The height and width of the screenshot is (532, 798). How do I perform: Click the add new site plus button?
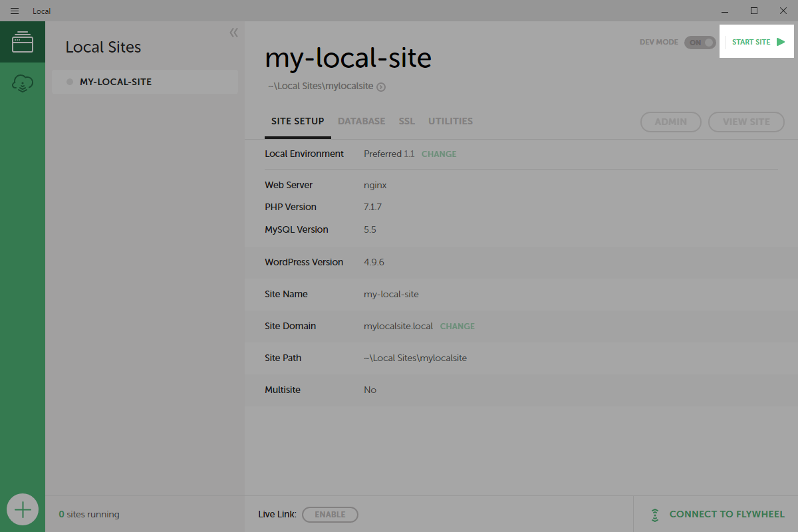click(23, 510)
